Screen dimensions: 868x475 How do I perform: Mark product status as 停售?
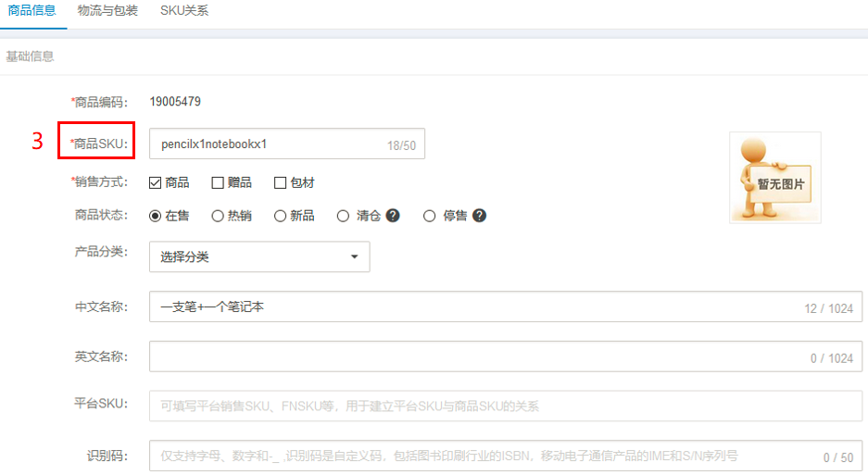point(429,216)
